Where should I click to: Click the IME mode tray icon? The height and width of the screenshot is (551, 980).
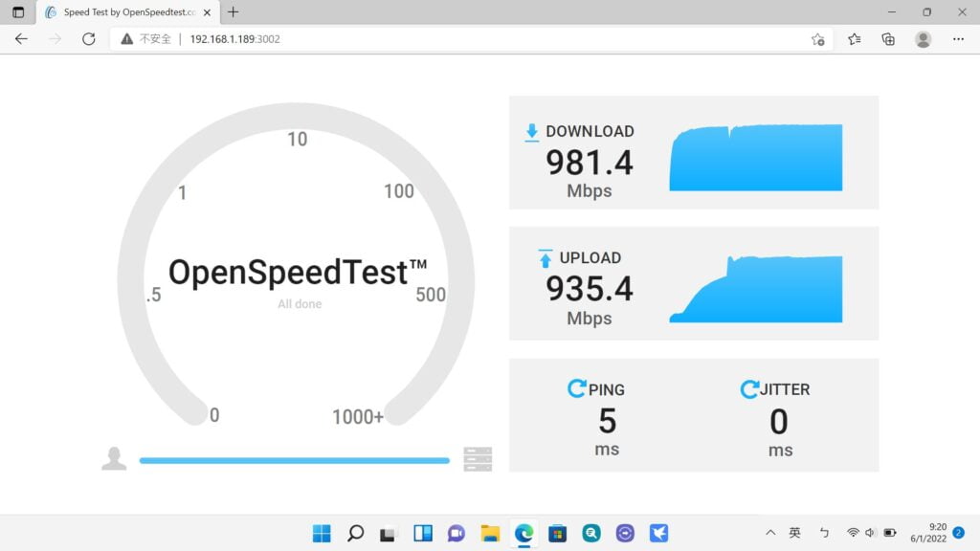(x=824, y=532)
